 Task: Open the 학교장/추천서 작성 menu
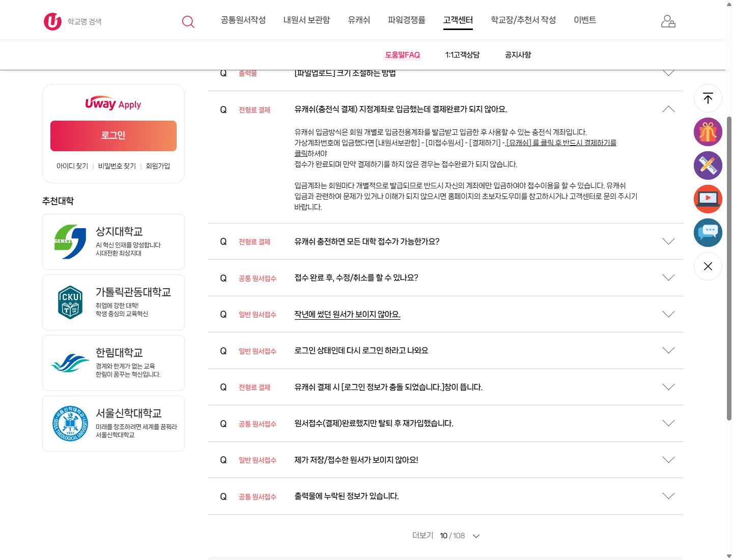point(523,20)
